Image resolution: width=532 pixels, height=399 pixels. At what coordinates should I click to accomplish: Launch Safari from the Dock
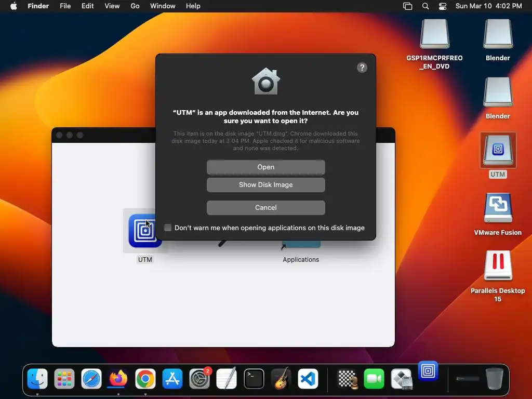[x=91, y=379]
